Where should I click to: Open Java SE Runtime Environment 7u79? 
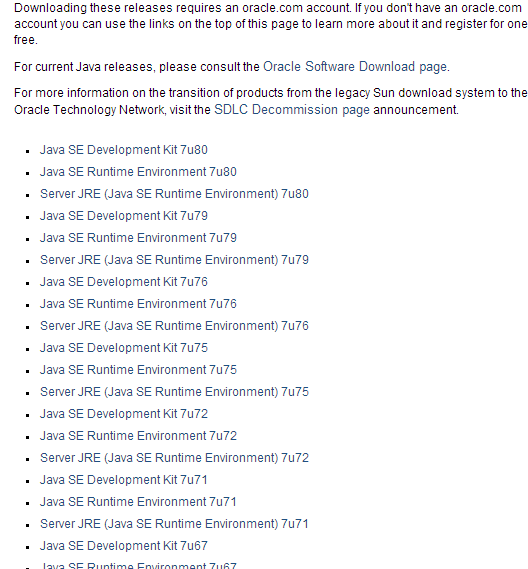pyautogui.click(x=138, y=238)
